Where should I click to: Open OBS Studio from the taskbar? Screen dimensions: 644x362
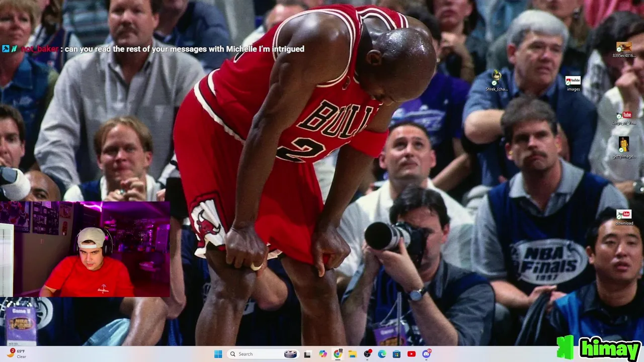tap(368, 354)
